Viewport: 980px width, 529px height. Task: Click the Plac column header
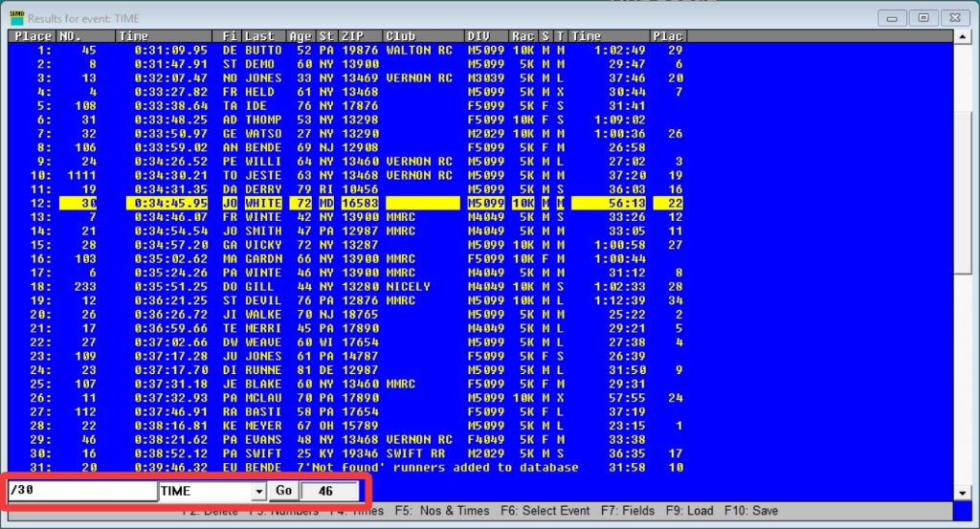[x=668, y=36]
